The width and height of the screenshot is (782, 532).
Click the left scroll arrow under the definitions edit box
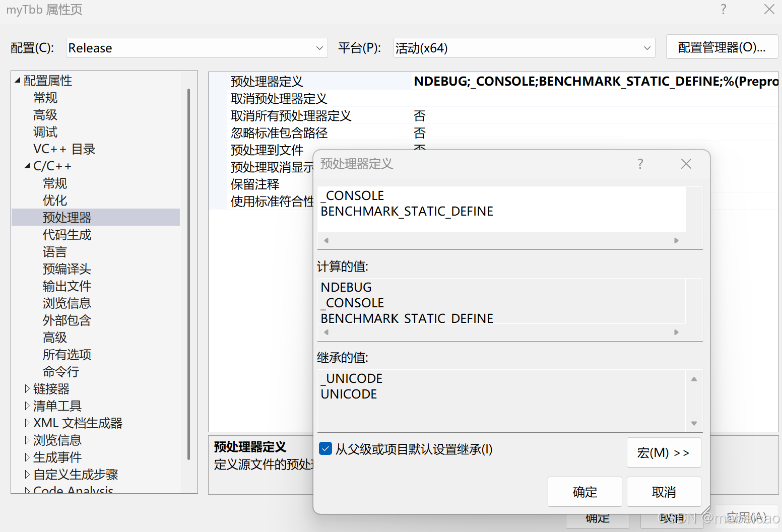pyautogui.click(x=326, y=240)
